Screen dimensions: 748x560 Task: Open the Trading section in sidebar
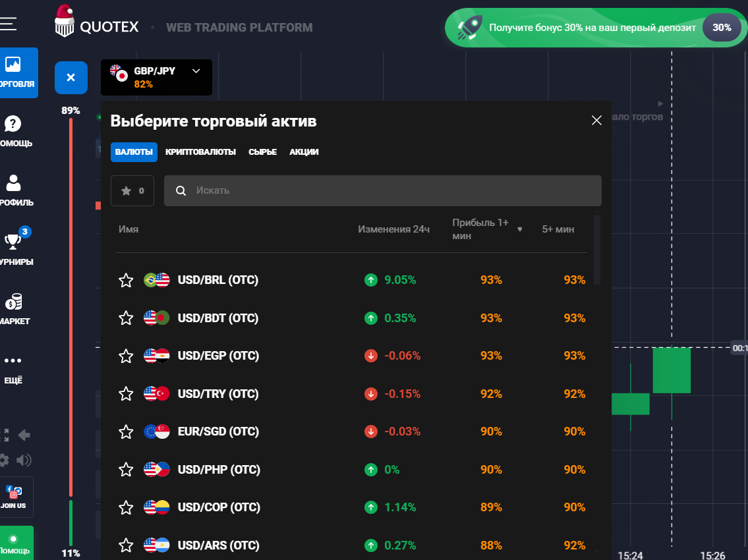coord(18,72)
